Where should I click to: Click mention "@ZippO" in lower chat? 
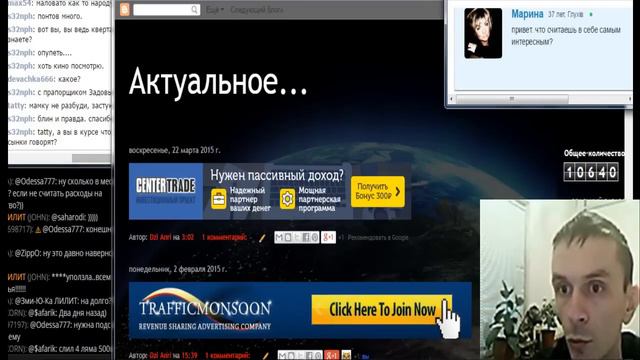[x=28, y=253]
